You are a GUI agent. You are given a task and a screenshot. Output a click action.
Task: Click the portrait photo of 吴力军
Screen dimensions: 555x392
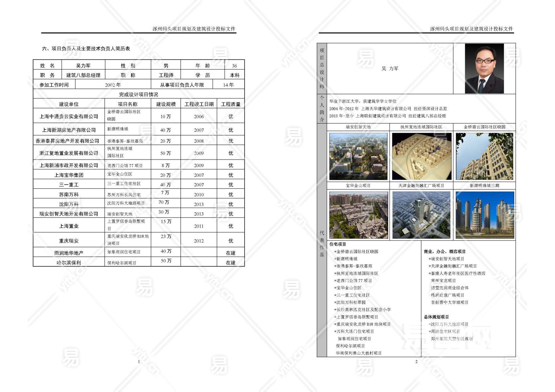pos(484,68)
